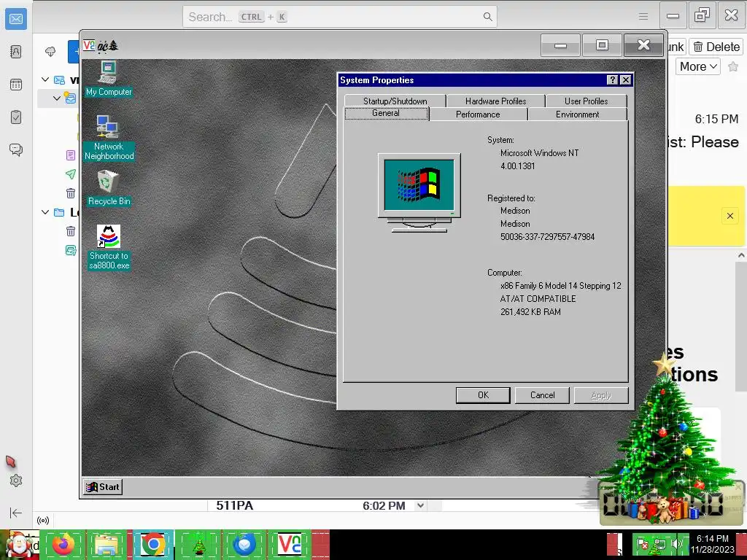Image resolution: width=747 pixels, height=560 pixels.
Task: Open the settings gear in the sidebar
Action: tap(16, 481)
